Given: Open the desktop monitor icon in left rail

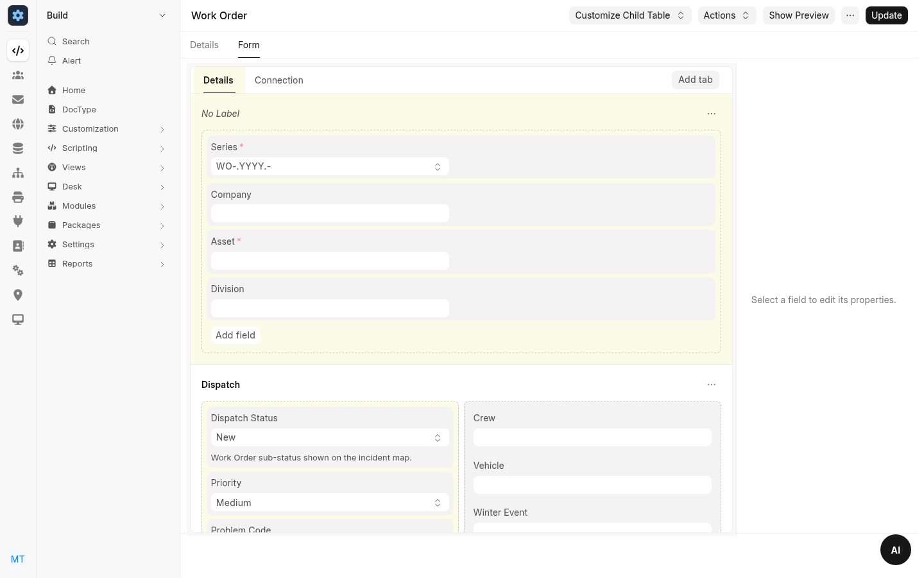Looking at the screenshot, I should 18,319.
